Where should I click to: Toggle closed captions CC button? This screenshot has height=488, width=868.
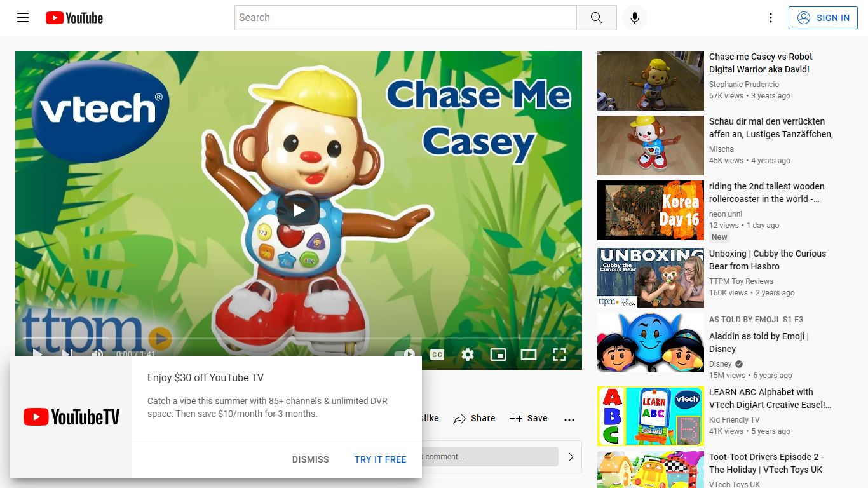tap(437, 355)
